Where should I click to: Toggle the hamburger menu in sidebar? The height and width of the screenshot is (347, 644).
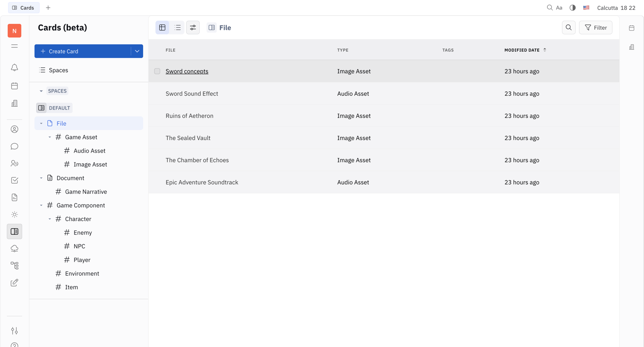coord(14,46)
